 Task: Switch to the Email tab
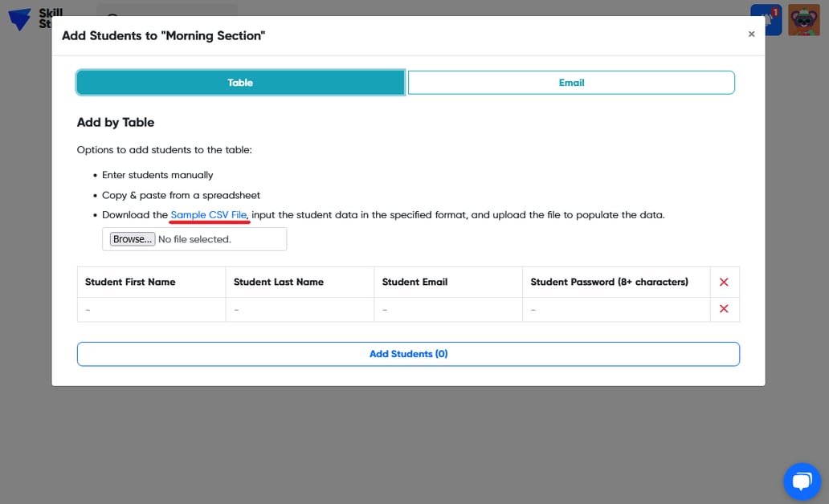[571, 82]
